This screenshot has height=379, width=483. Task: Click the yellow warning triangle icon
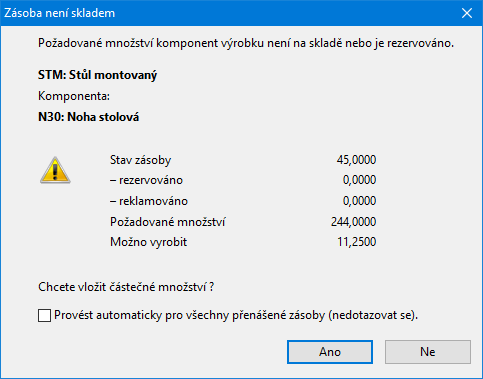55,170
